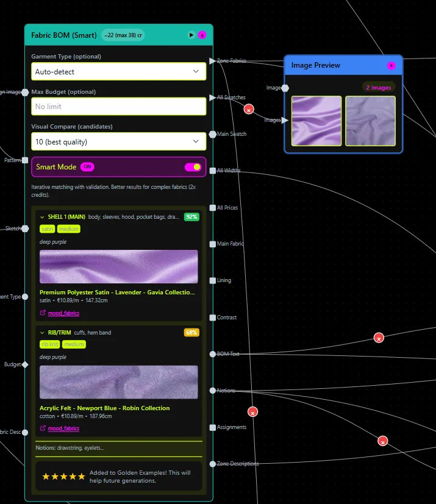
Task: Collapse the RIB/TRIM section chevron
Action: pos(42,333)
